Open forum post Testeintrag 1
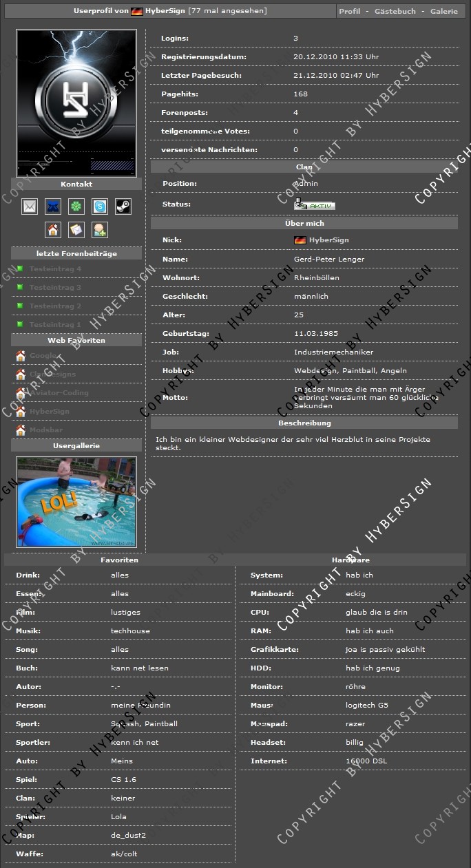Viewport: 471px width, 868px height. [55, 325]
